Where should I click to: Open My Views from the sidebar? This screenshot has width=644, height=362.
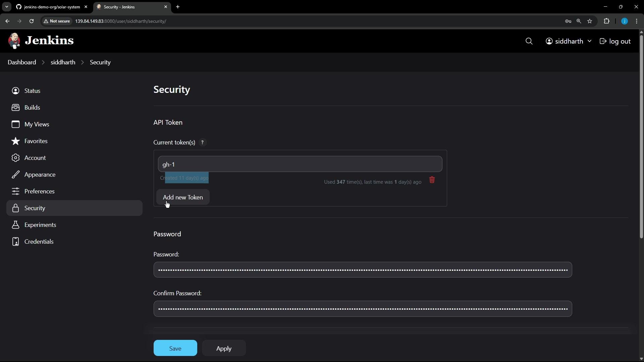pos(74,124)
